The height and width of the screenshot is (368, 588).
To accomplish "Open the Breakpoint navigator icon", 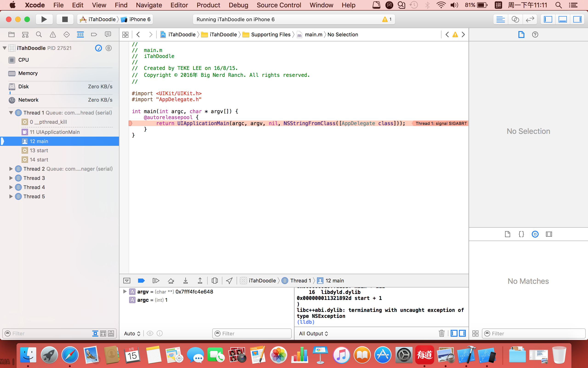I will coord(94,34).
